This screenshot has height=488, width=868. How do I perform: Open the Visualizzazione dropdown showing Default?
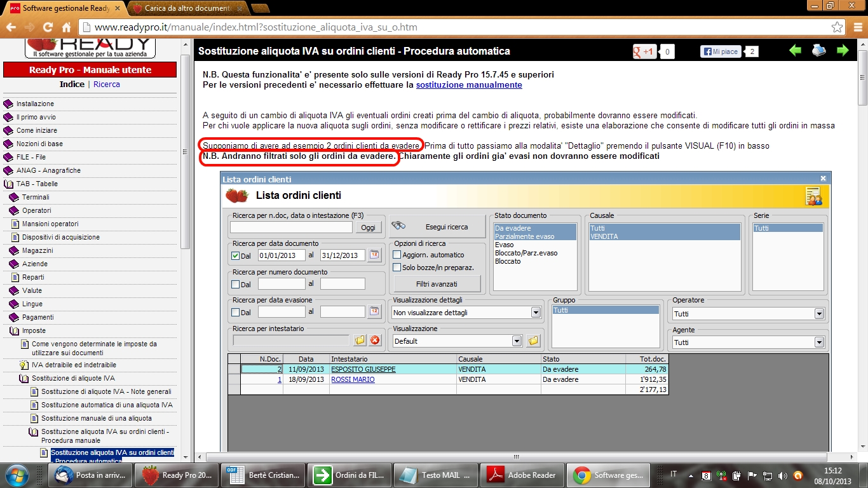[x=517, y=341]
